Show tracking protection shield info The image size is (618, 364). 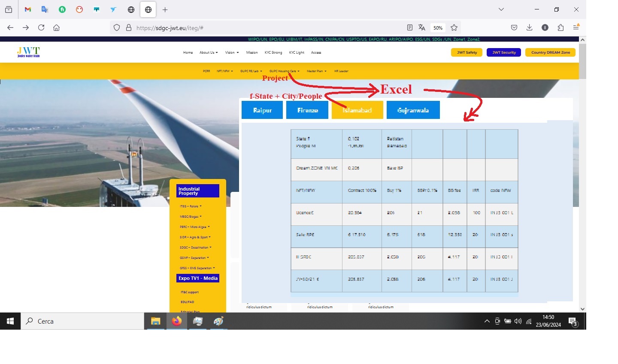click(117, 27)
